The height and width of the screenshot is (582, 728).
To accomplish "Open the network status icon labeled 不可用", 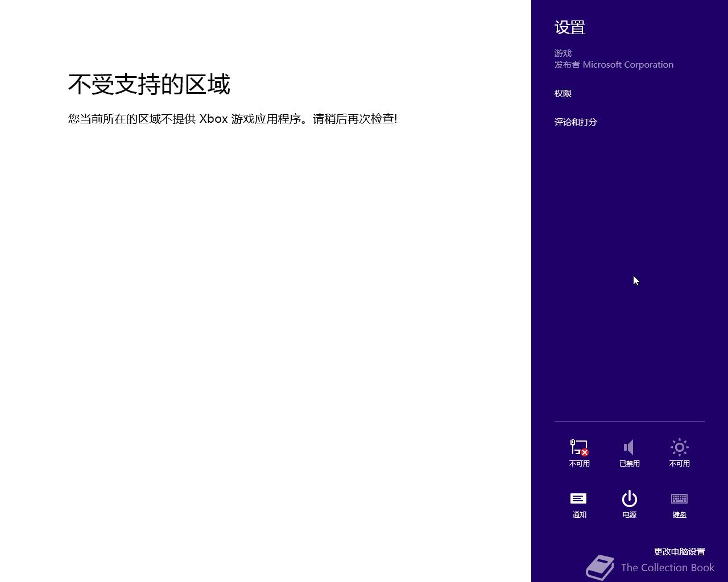I will (x=579, y=452).
